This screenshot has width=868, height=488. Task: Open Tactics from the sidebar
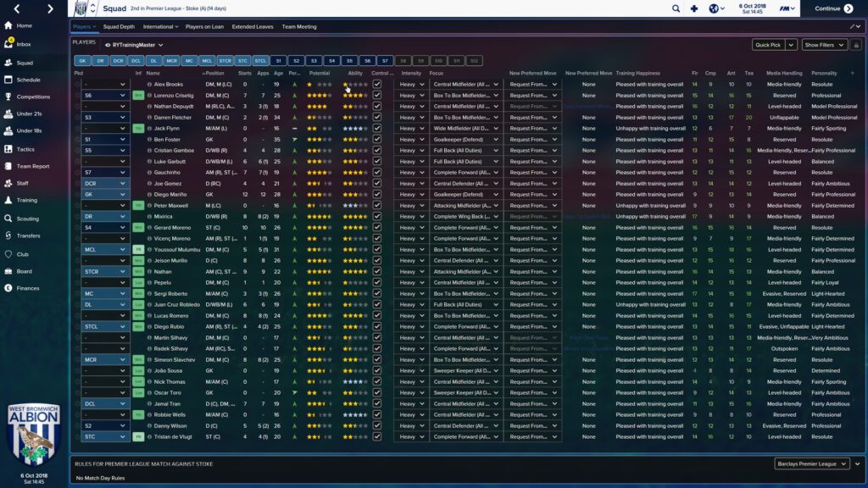tap(25, 148)
